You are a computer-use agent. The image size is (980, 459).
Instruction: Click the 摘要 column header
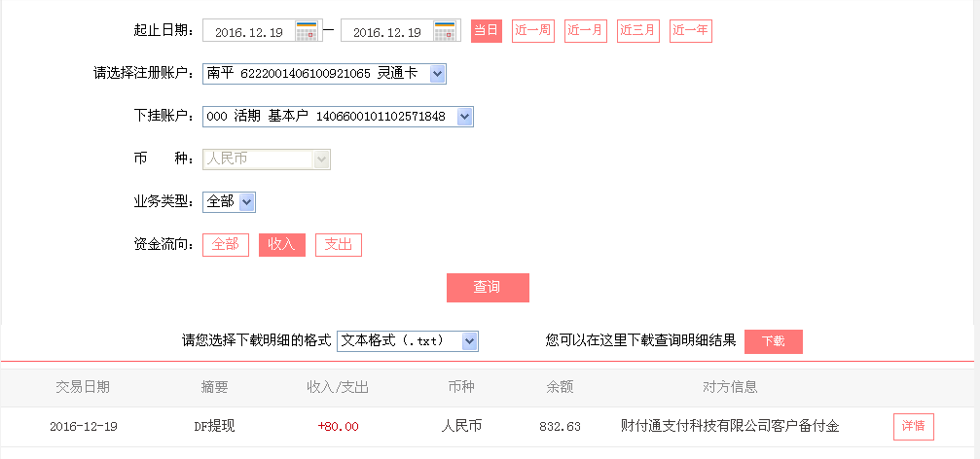click(214, 387)
